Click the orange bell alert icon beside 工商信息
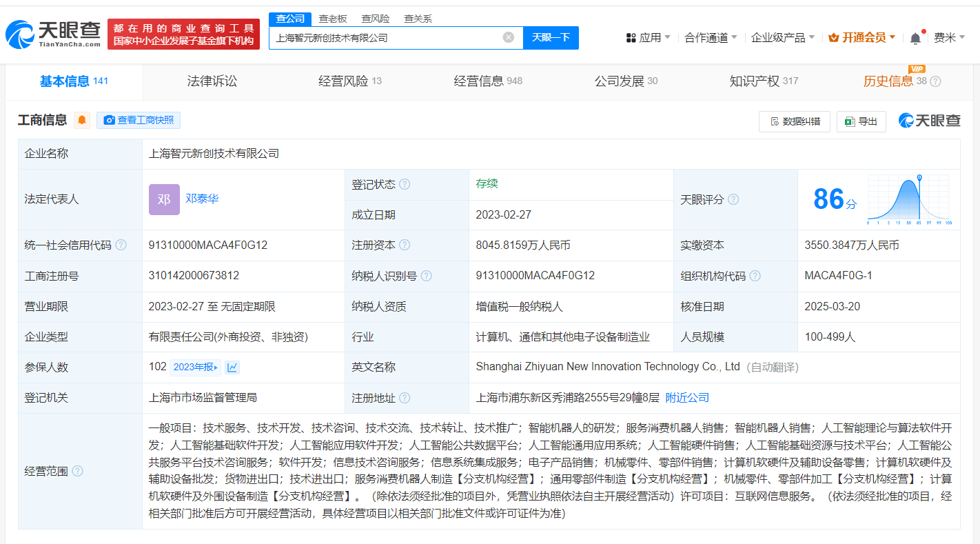 [x=82, y=120]
